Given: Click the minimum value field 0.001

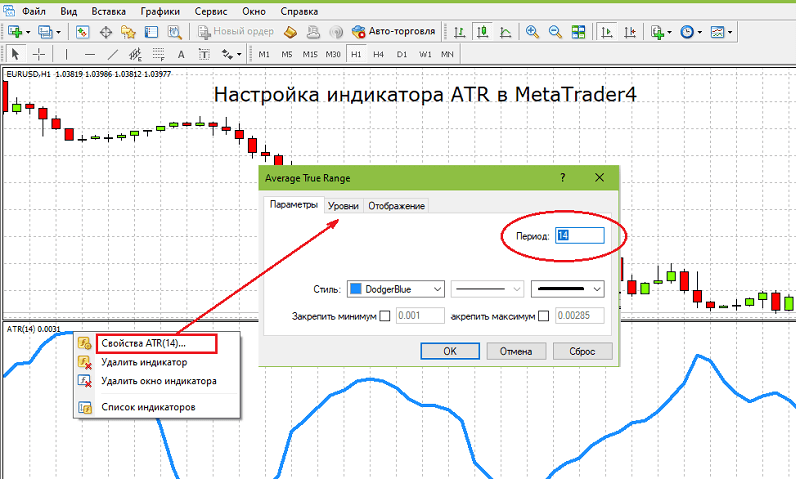Looking at the screenshot, I should tap(420, 316).
